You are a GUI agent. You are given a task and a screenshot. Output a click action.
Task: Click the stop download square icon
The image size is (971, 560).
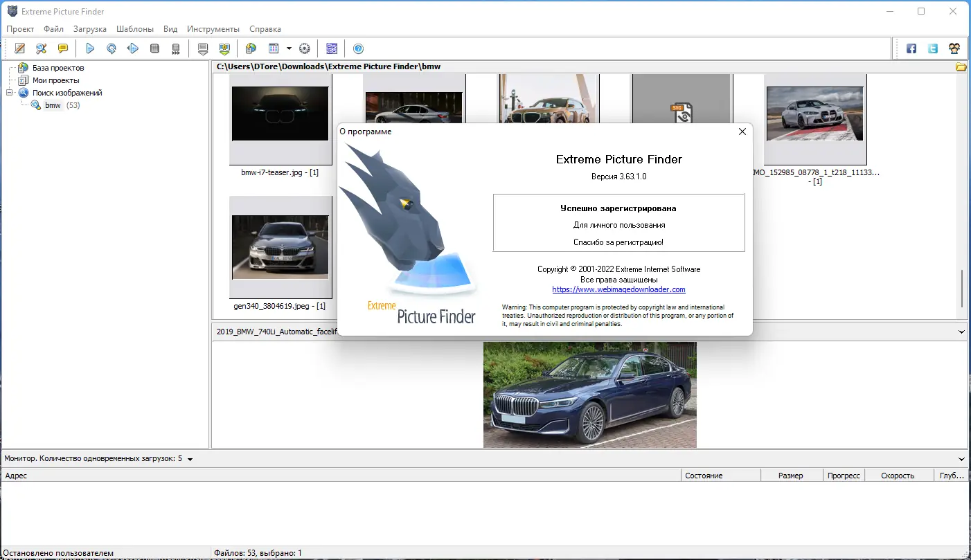154,48
